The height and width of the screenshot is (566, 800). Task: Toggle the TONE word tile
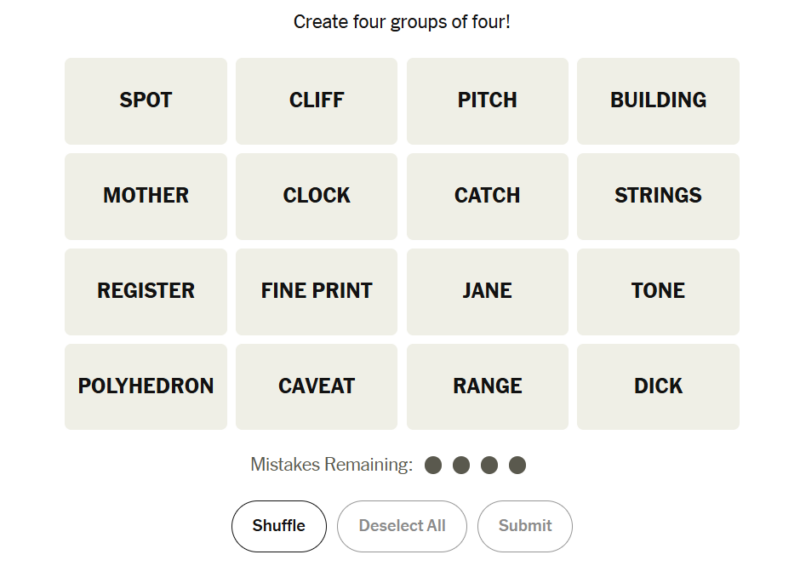pos(658,291)
